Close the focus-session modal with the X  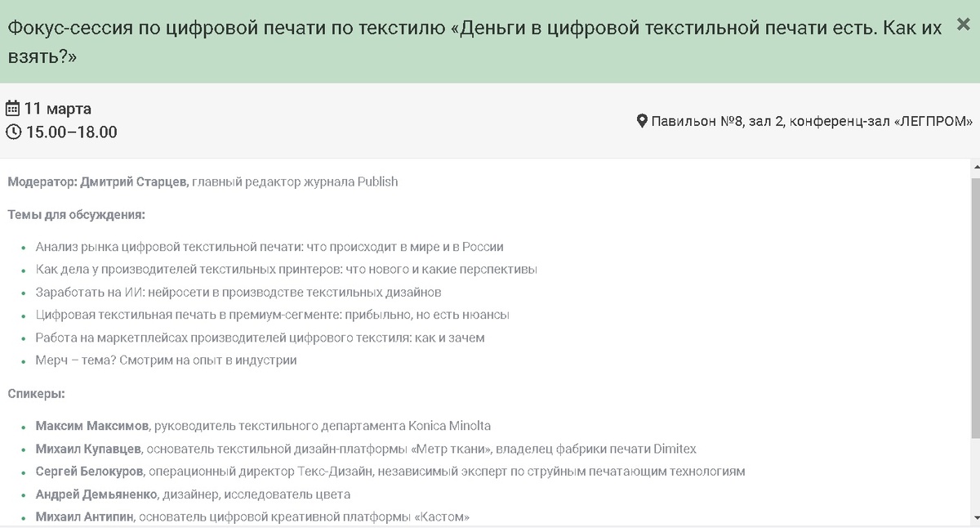click(963, 25)
